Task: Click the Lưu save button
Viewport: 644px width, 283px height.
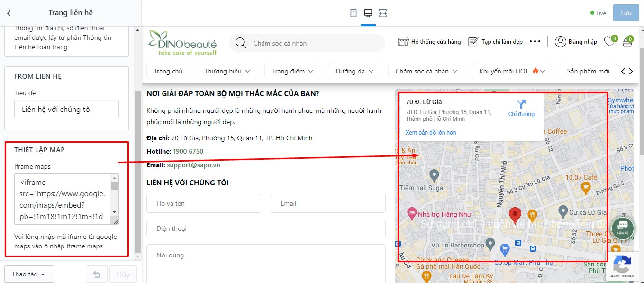Action: tap(626, 13)
